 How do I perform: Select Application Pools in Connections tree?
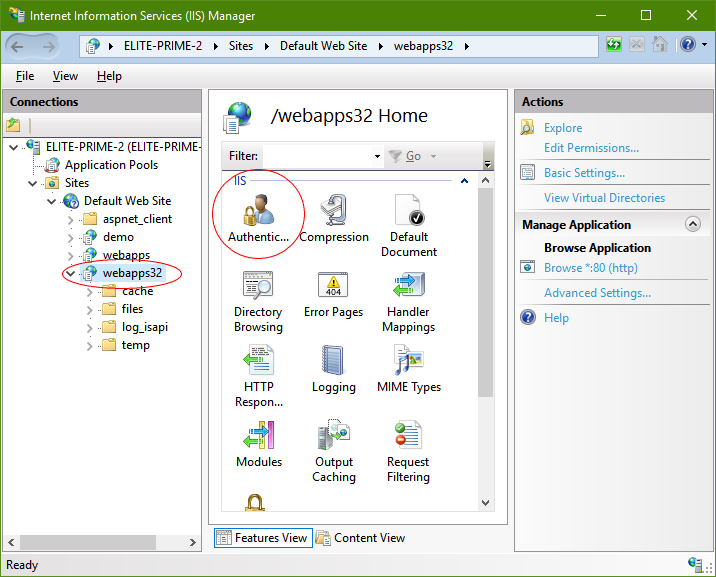(111, 165)
